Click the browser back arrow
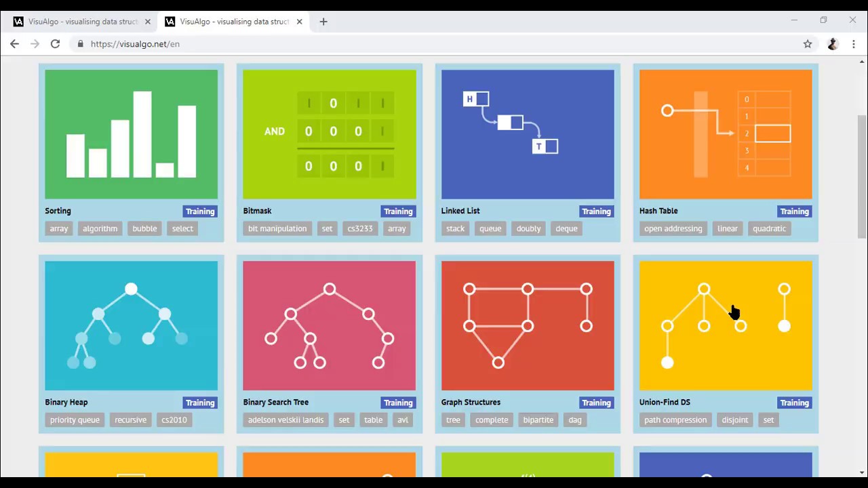 click(14, 44)
